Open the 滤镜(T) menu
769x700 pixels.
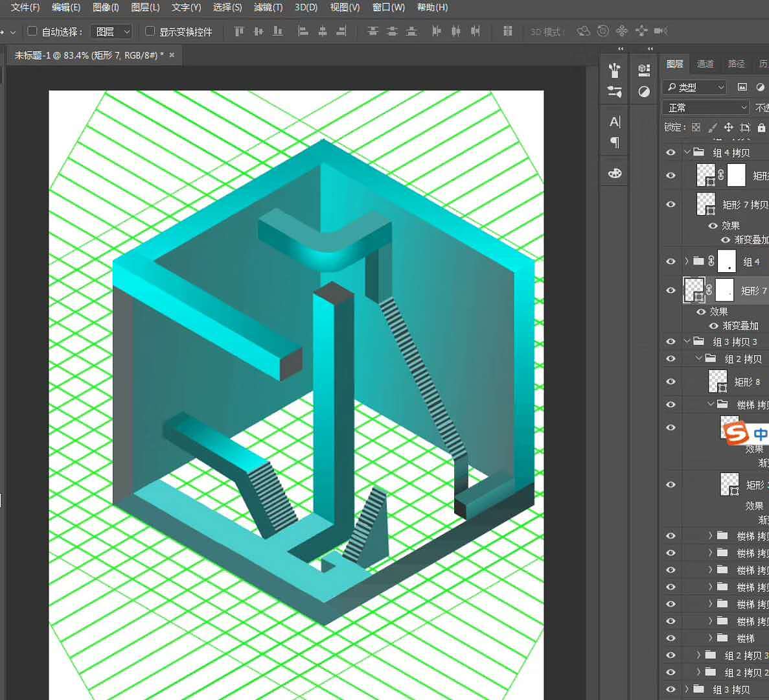pyautogui.click(x=268, y=7)
